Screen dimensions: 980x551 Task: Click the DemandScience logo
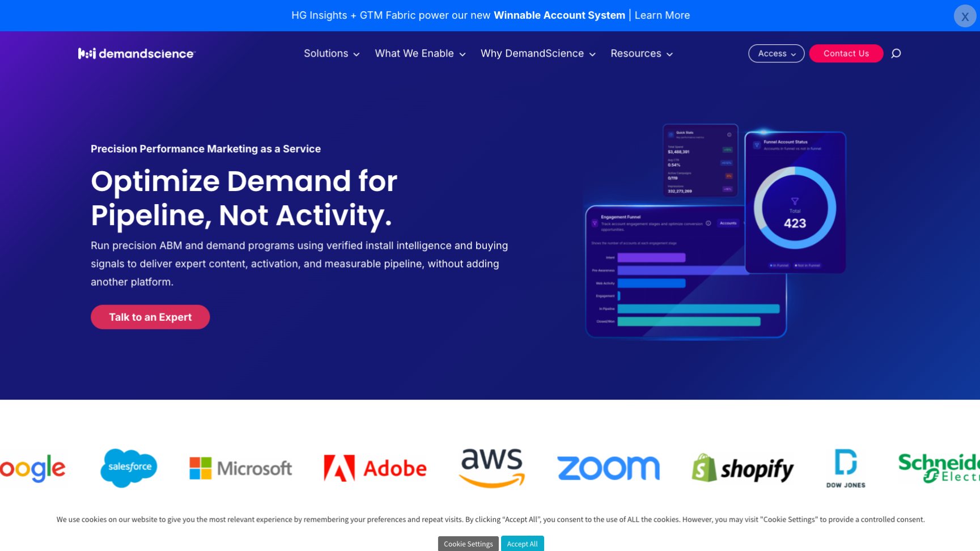pos(137,53)
